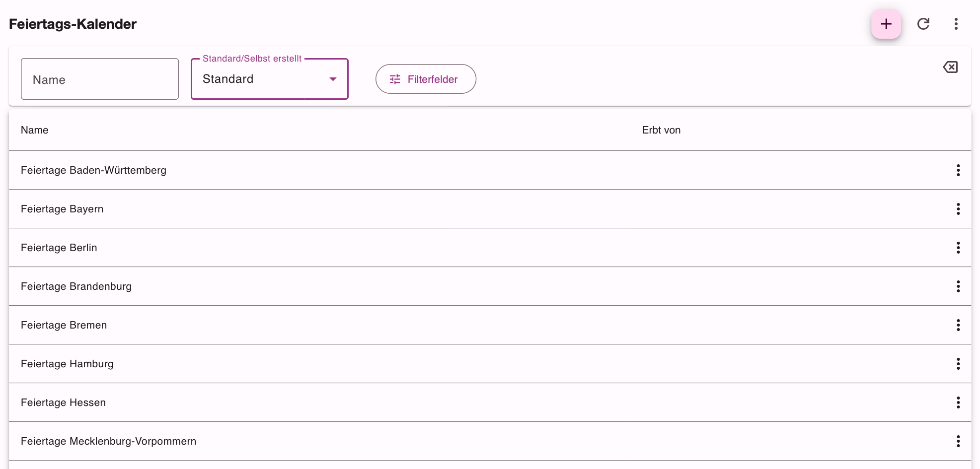Viewport: 980px width, 469px height.
Task: Select the Feiertage Baden-Württemberg row
Action: [x=490, y=170]
